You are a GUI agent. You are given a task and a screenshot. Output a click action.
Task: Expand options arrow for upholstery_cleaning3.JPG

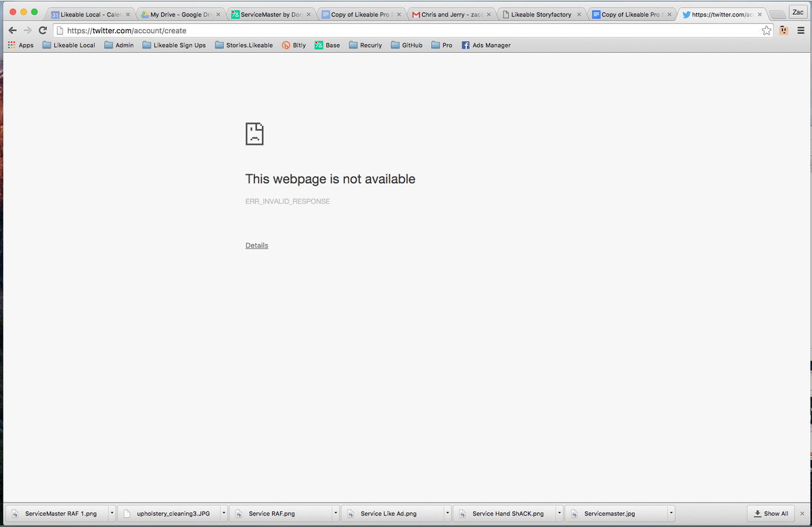(223, 513)
